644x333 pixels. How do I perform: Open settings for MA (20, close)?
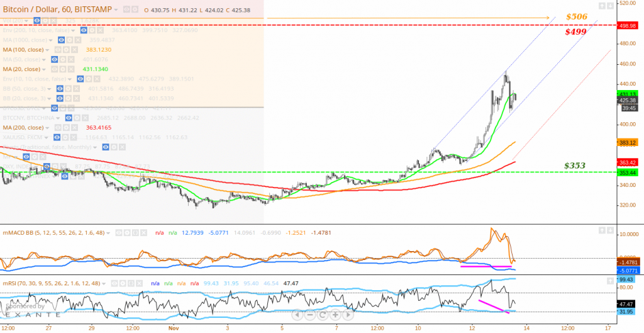(63, 69)
